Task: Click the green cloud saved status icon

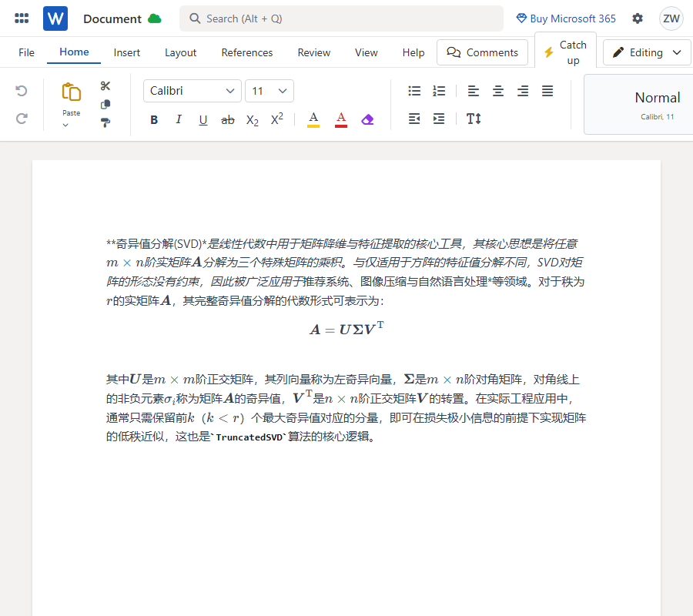Action: (x=154, y=18)
